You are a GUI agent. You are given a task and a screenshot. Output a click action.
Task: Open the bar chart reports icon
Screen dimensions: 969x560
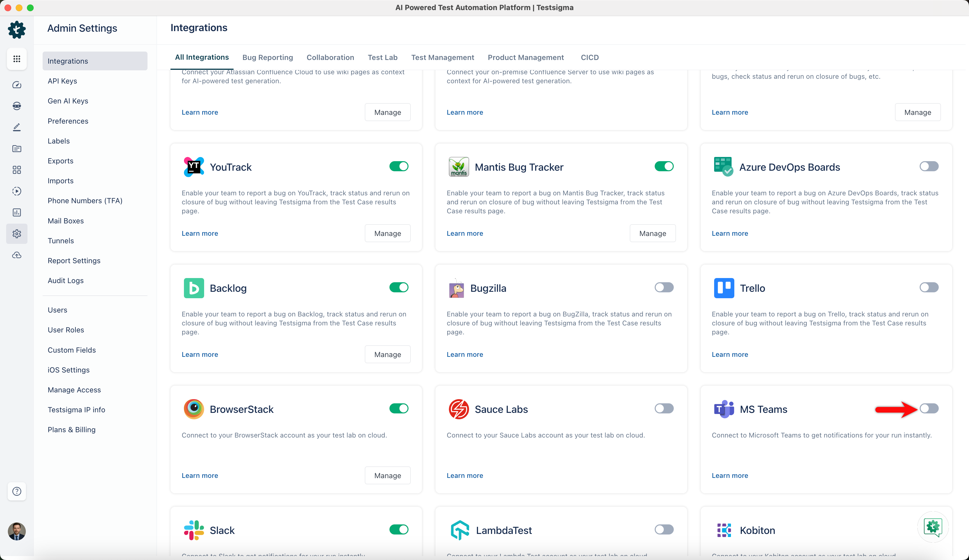point(17,212)
